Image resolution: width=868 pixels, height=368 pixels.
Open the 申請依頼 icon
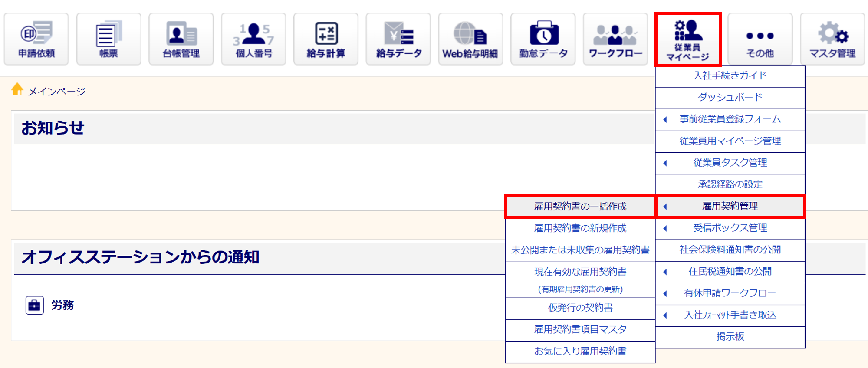(36, 39)
